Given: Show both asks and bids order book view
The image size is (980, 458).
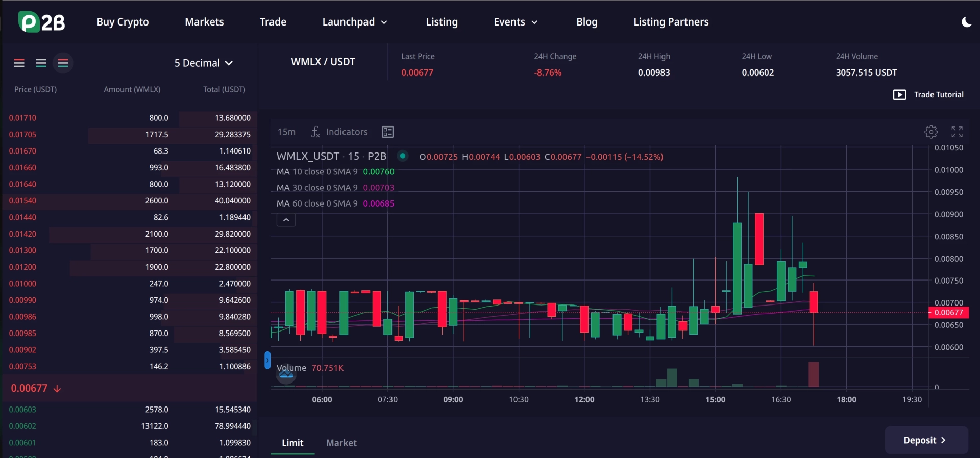Looking at the screenshot, I should coord(19,63).
